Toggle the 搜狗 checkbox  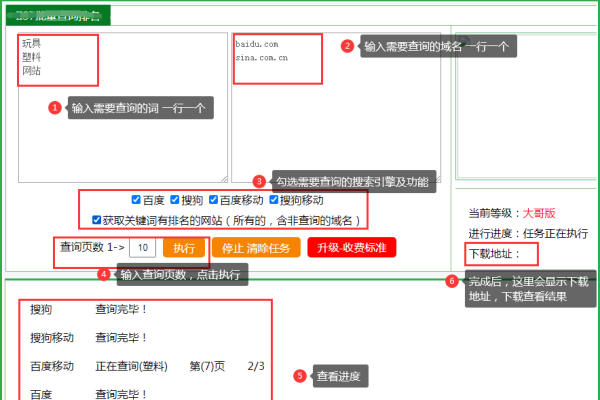coord(174,199)
